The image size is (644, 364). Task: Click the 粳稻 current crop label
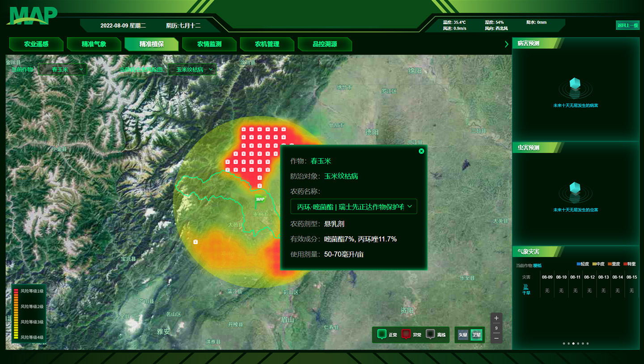(537, 266)
